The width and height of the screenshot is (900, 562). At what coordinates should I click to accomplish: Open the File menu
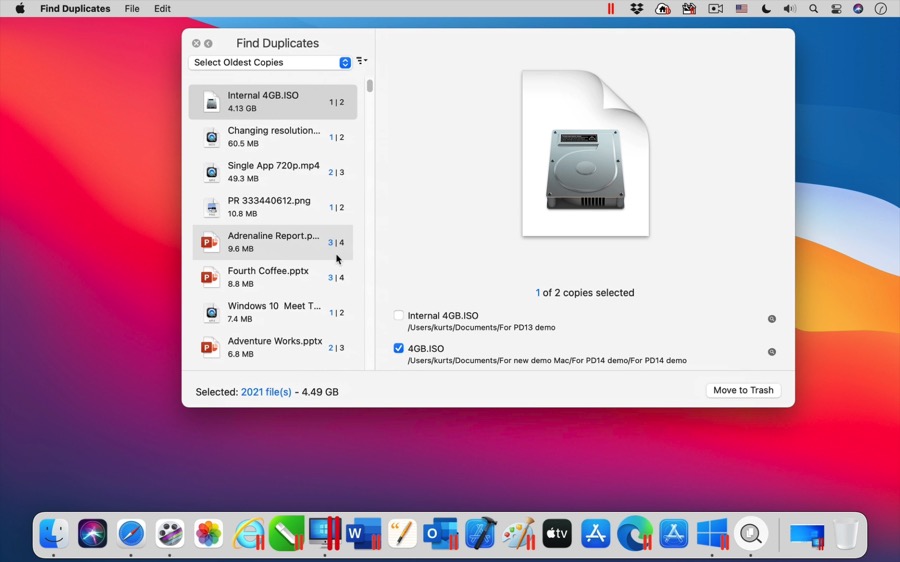tap(132, 9)
